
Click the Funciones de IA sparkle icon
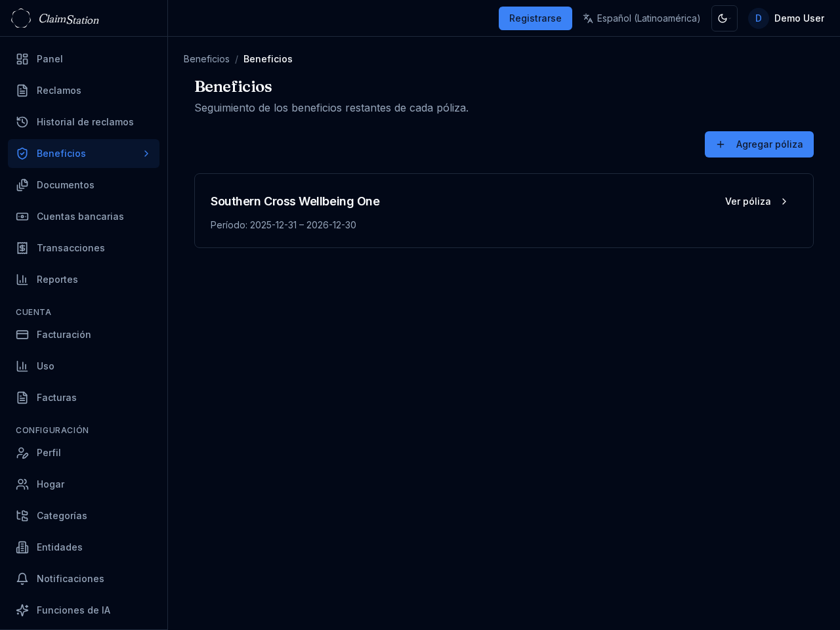click(x=22, y=610)
